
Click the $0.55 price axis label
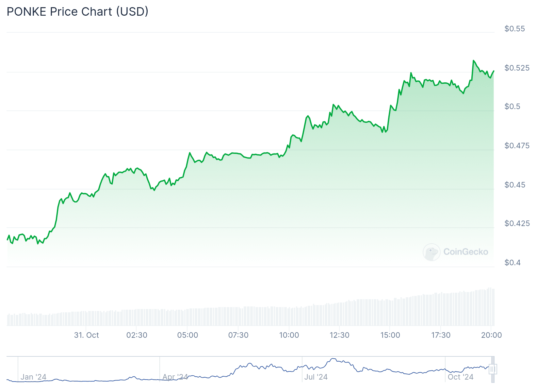tap(514, 29)
